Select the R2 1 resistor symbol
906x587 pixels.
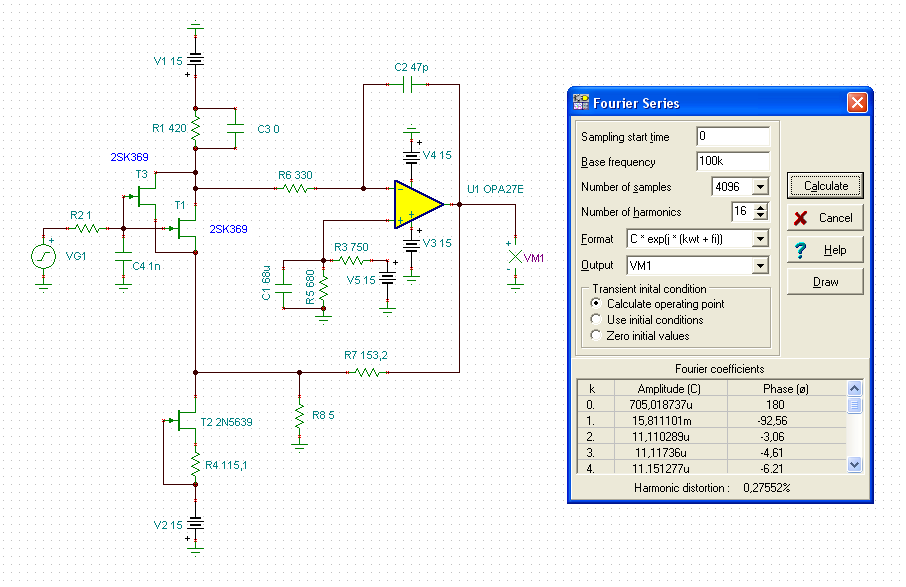click(87, 229)
